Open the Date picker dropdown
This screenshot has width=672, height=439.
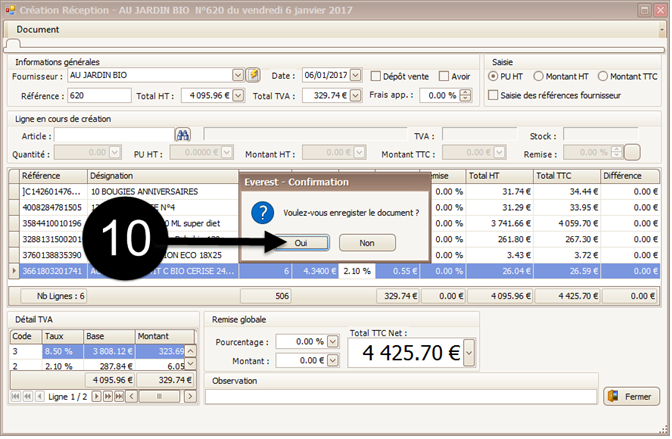[x=356, y=75]
